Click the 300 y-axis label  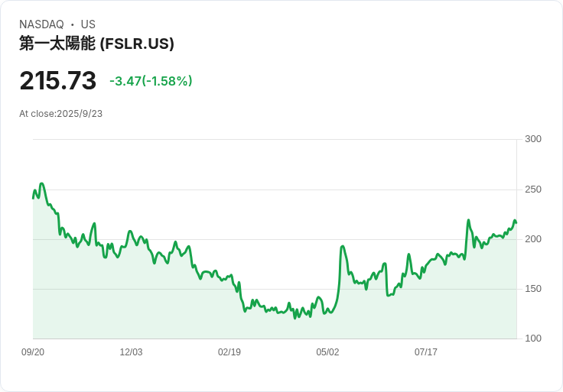(533, 139)
